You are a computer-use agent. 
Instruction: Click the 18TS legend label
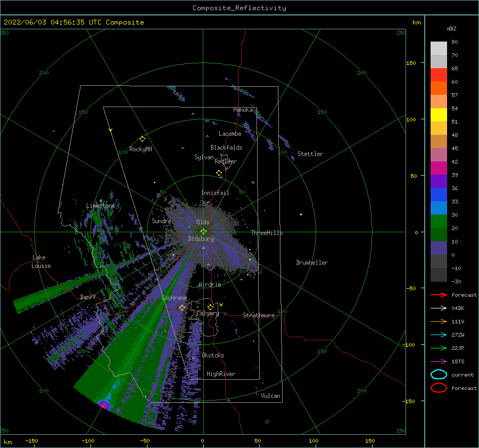(458, 362)
